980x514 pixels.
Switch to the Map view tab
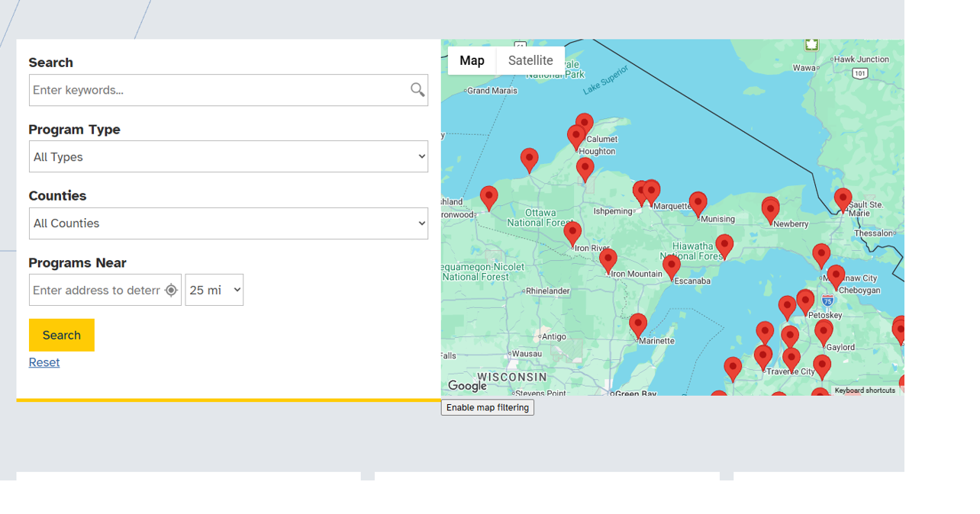click(x=472, y=60)
